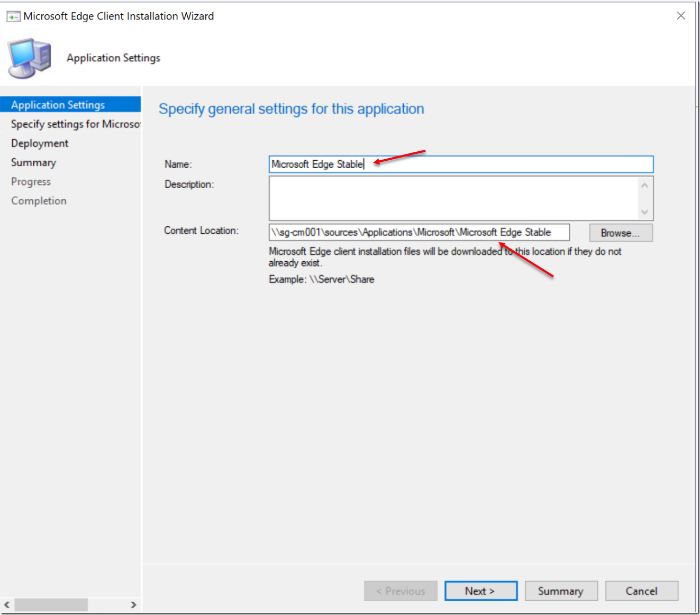This screenshot has height=615, width=700.
Task: Click Next to continue the wizard
Action: [x=480, y=591]
